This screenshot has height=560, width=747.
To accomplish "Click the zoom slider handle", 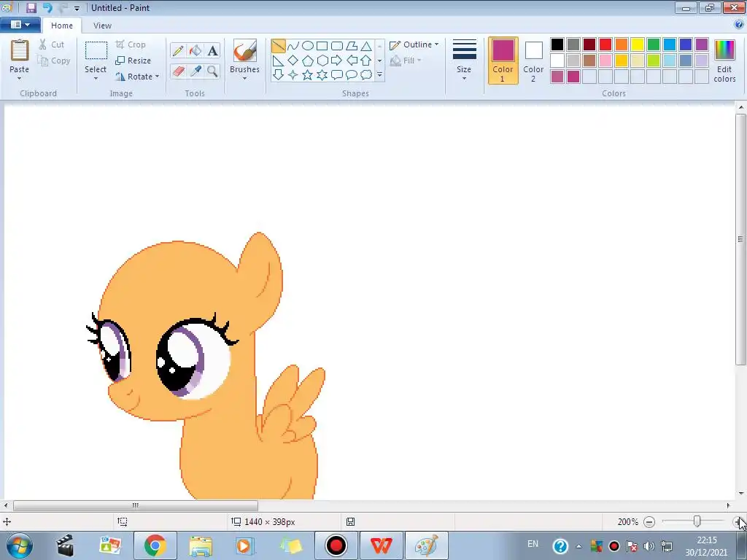I will pyautogui.click(x=697, y=521).
